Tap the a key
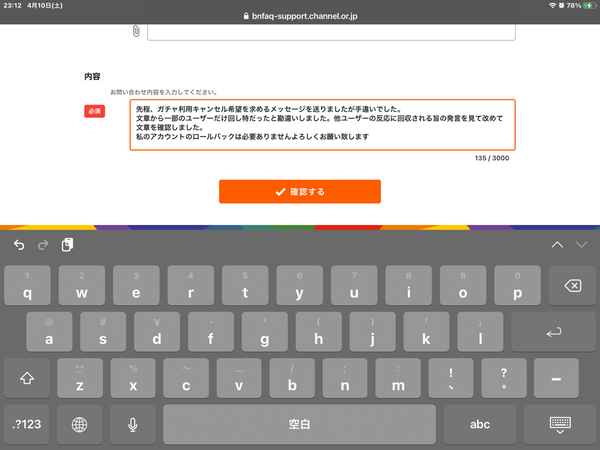The height and width of the screenshot is (450, 600). click(x=49, y=332)
